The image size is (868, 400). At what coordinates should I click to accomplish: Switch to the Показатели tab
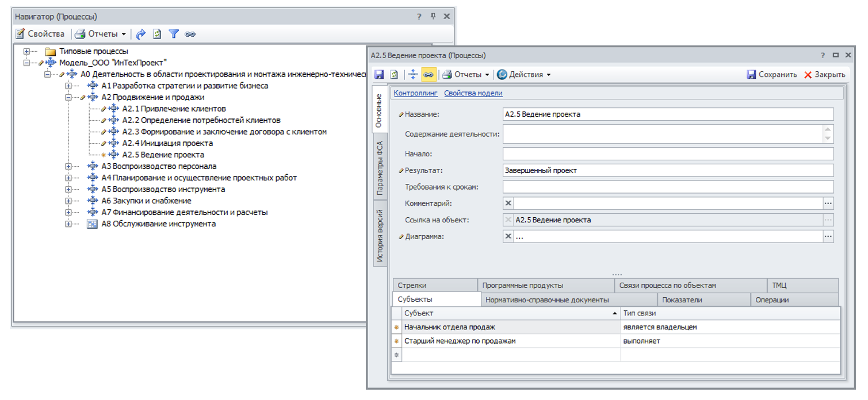[x=682, y=299]
